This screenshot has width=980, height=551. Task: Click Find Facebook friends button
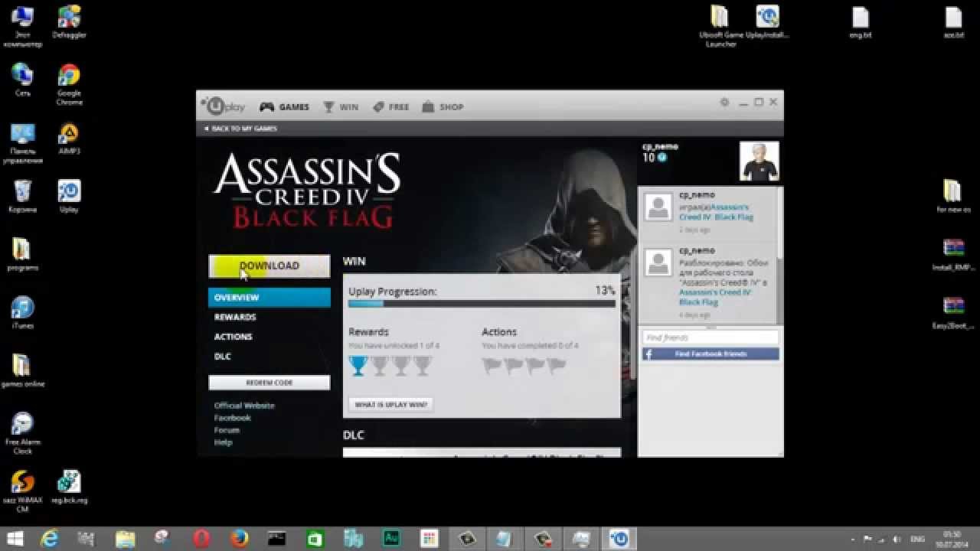pyautogui.click(x=710, y=354)
